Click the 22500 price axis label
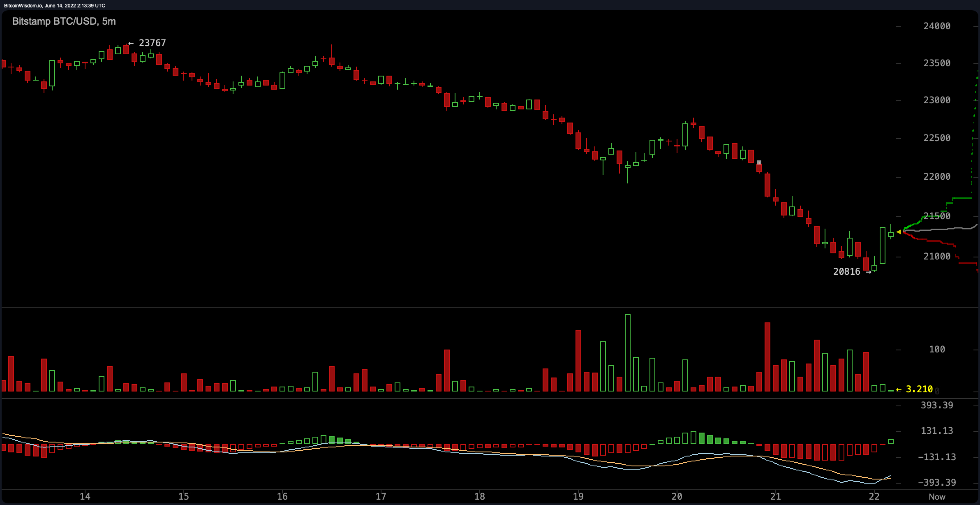Screen dimensions: 980x505 [x=937, y=138]
